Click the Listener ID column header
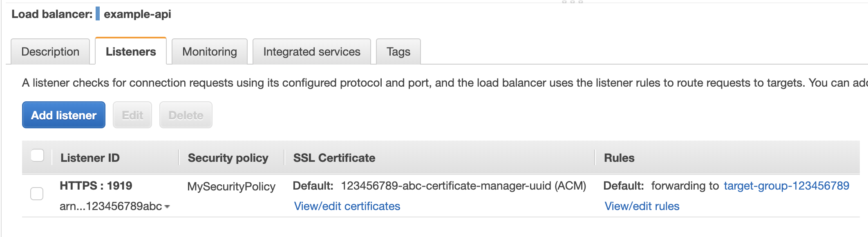This screenshot has height=237, width=868. pyautogui.click(x=90, y=158)
